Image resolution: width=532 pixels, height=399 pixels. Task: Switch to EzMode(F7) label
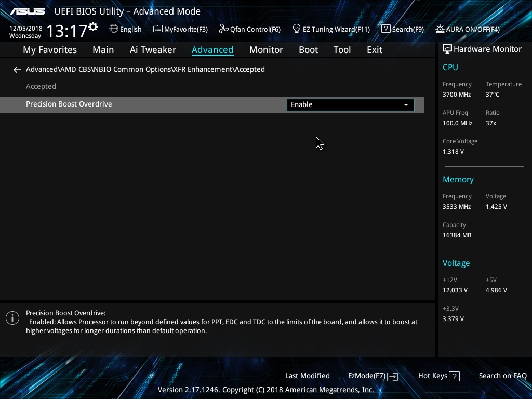click(367, 376)
